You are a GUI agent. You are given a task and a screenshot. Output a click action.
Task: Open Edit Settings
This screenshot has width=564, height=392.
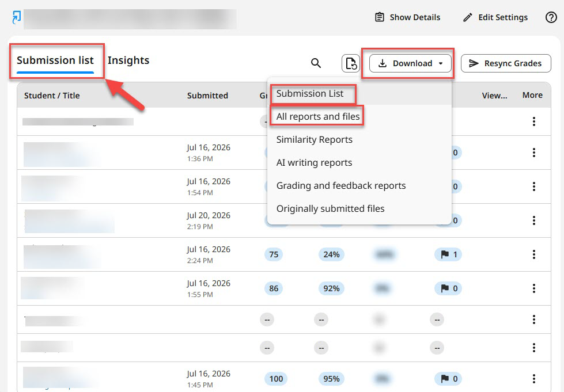click(x=495, y=17)
